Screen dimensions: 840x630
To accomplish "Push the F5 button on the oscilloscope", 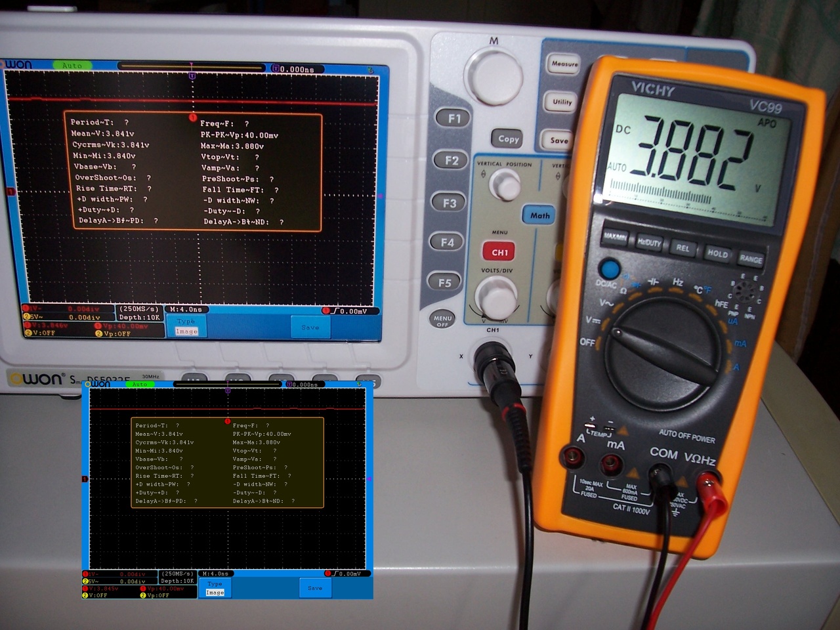I will 444,282.
